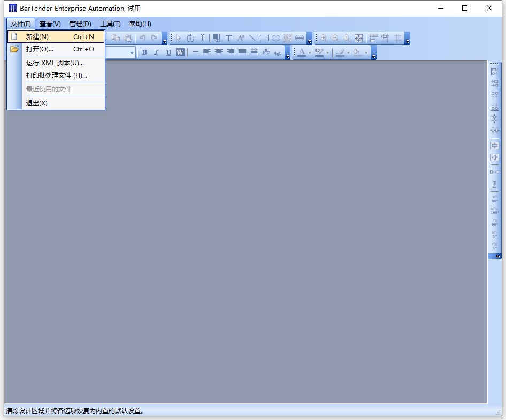
Task: Click the align bottom edges icon in side toolbar
Action: [494, 107]
